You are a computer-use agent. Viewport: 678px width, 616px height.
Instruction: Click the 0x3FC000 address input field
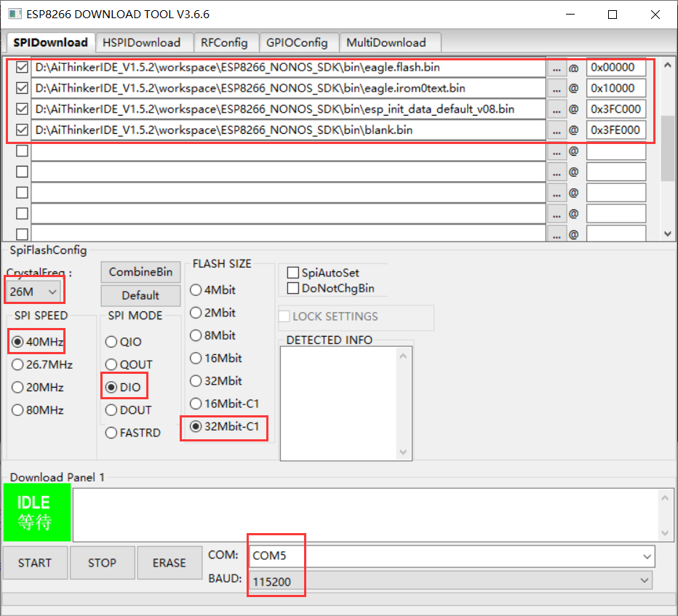[615, 110]
